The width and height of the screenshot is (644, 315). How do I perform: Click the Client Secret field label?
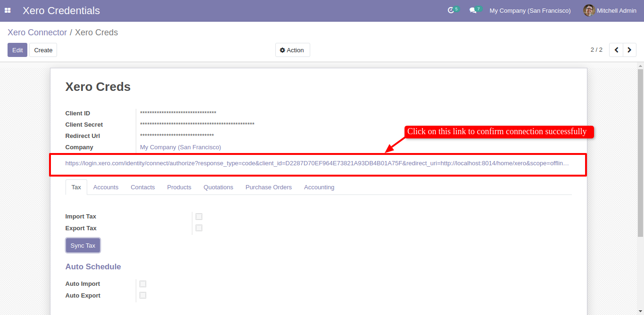click(84, 125)
